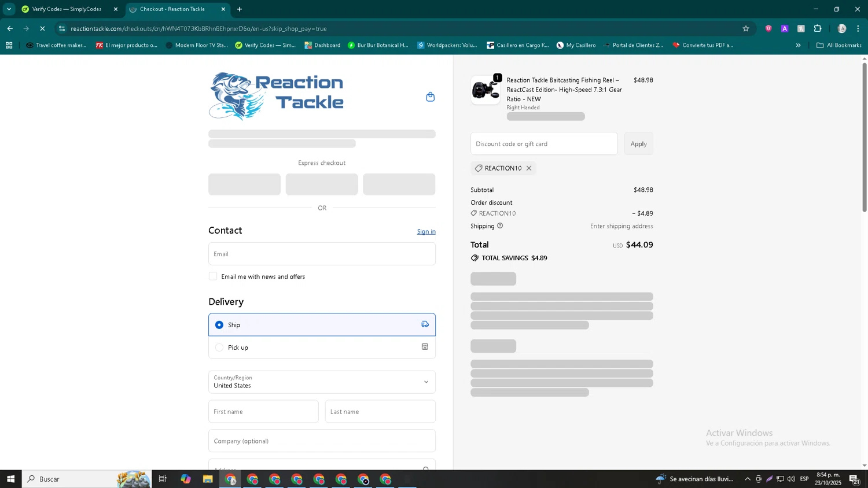The height and width of the screenshot is (488, 868).
Task: Open All Bookmarks folder
Action: [839, 45]
